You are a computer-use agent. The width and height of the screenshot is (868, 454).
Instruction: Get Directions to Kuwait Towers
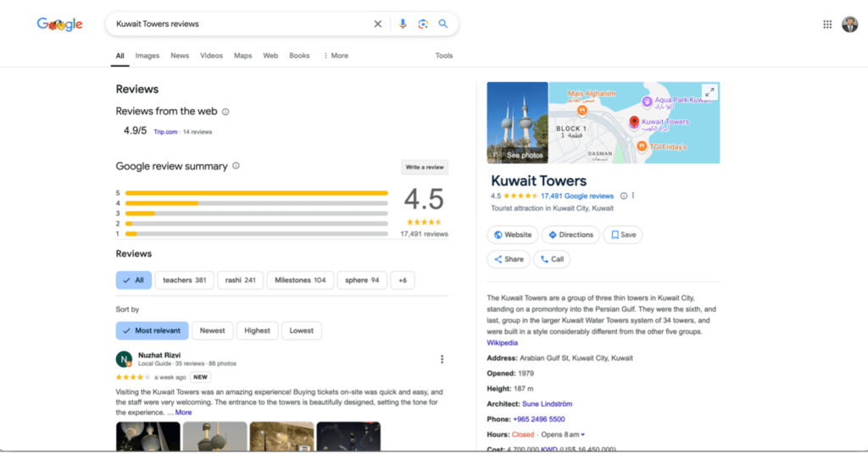570,235
